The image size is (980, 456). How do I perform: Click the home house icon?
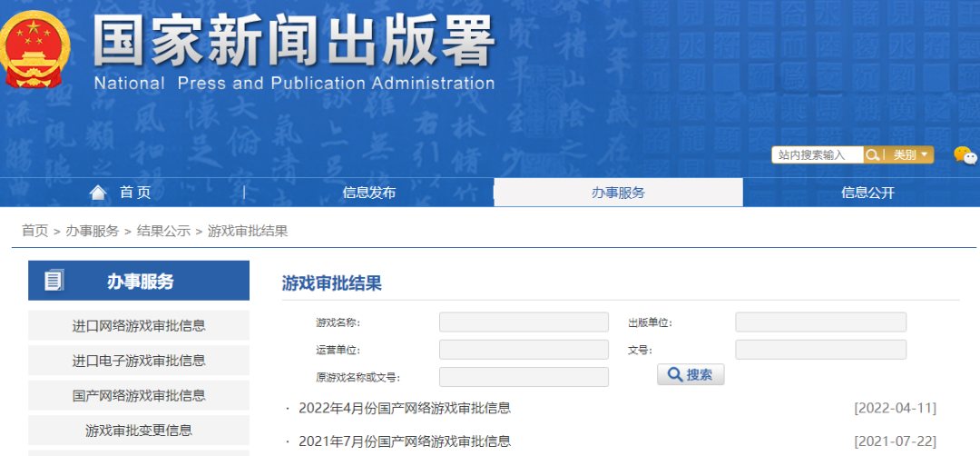click(x=98, y=193)
